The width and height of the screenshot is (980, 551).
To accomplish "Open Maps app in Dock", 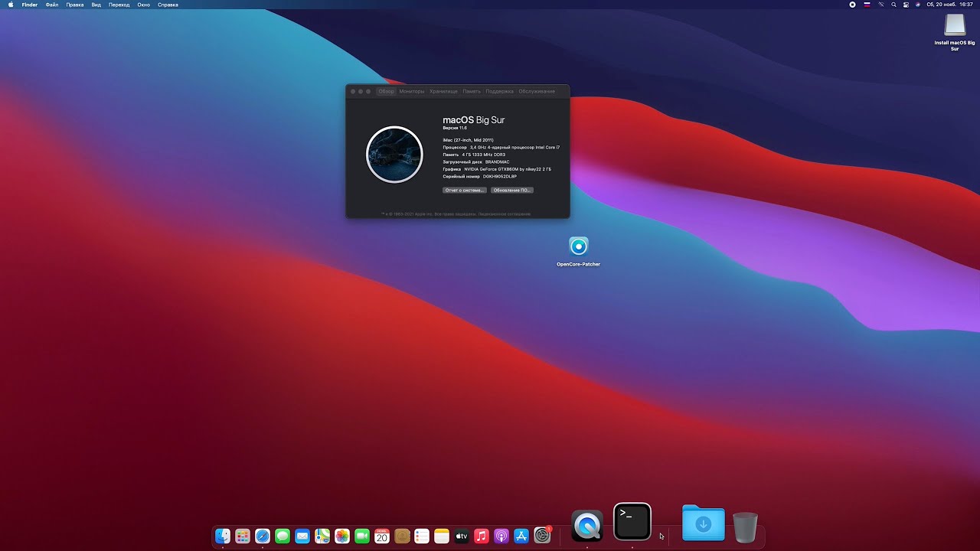I will [x=322, y=536].
